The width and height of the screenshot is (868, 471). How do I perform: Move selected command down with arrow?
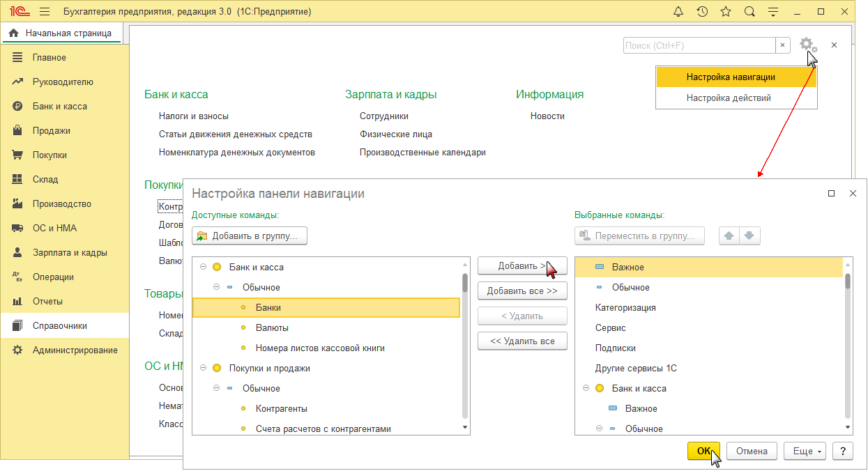coord(749,236)
